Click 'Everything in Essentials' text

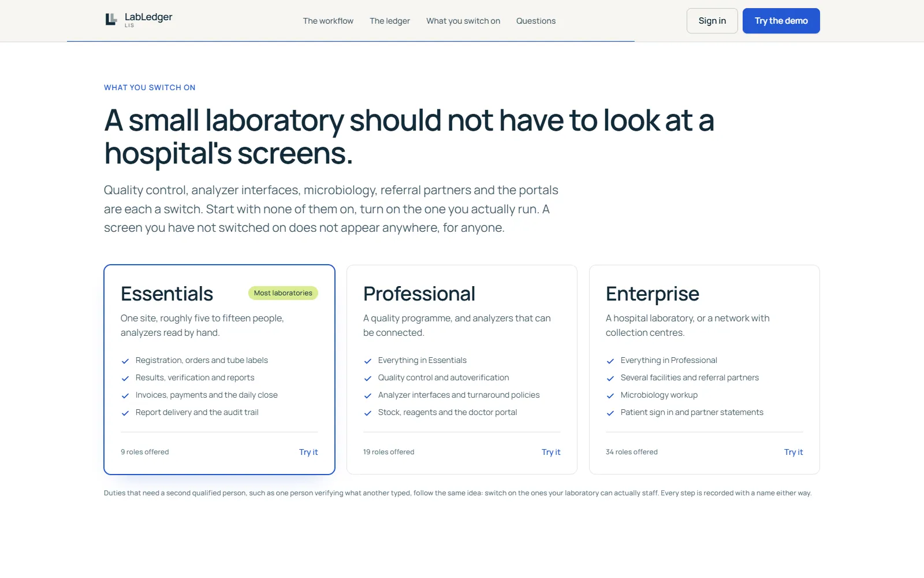pos(422,360)
